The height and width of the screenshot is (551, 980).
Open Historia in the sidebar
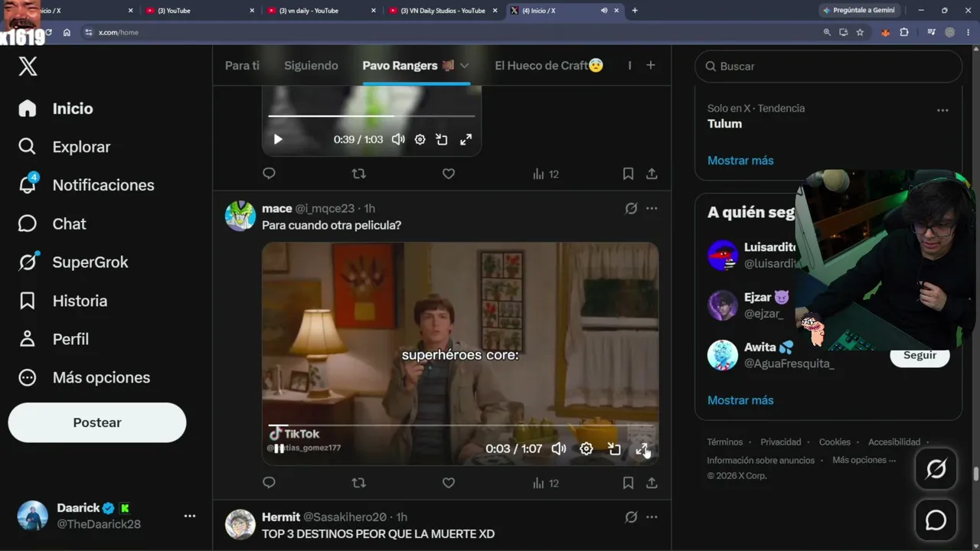tap(63, 301)
